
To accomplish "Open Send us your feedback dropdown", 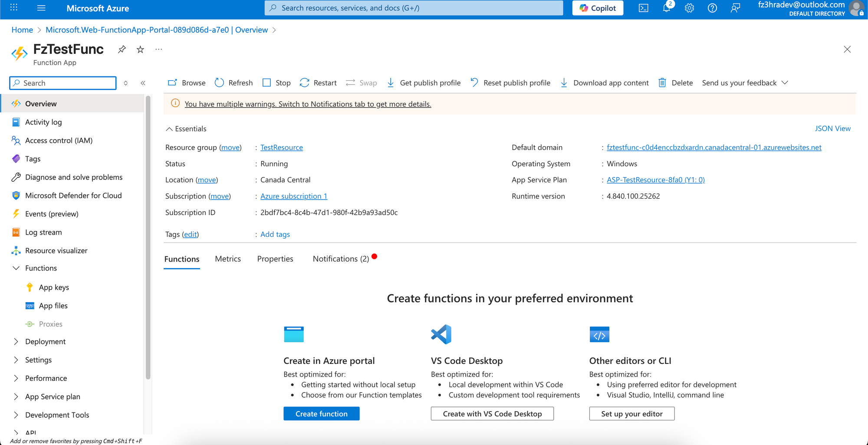I will coord(745,83).
